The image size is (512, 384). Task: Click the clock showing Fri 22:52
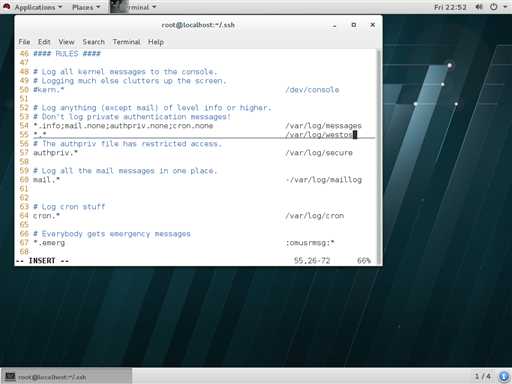[450, 7]
